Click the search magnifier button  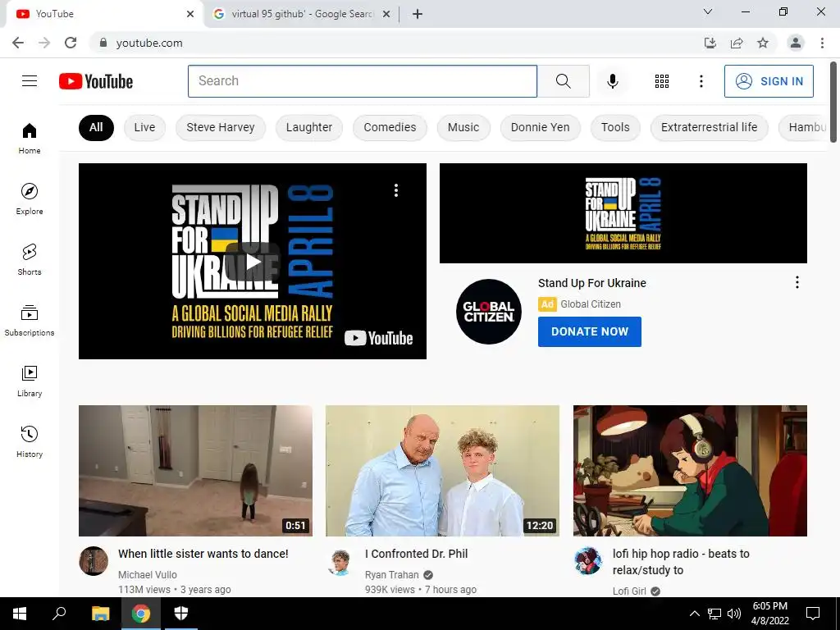pos(563,81)
